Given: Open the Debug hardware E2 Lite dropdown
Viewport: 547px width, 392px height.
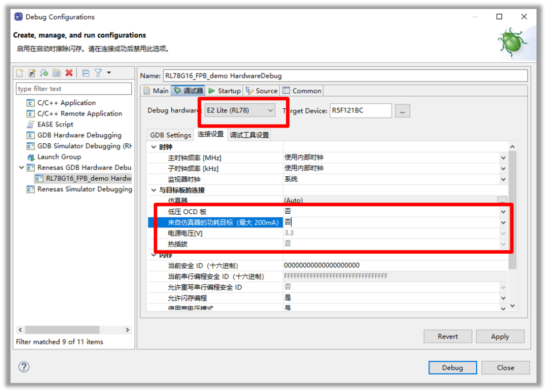Looking at the screenshot, I should click(x=240, y=110).
